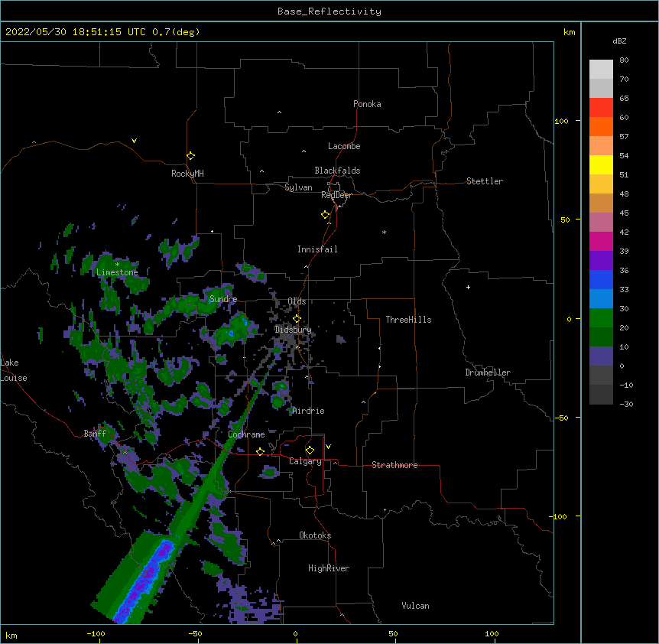Viewport: 659px width, 644px height.
Task: Click the Airdrie city label
Action: 308,411
